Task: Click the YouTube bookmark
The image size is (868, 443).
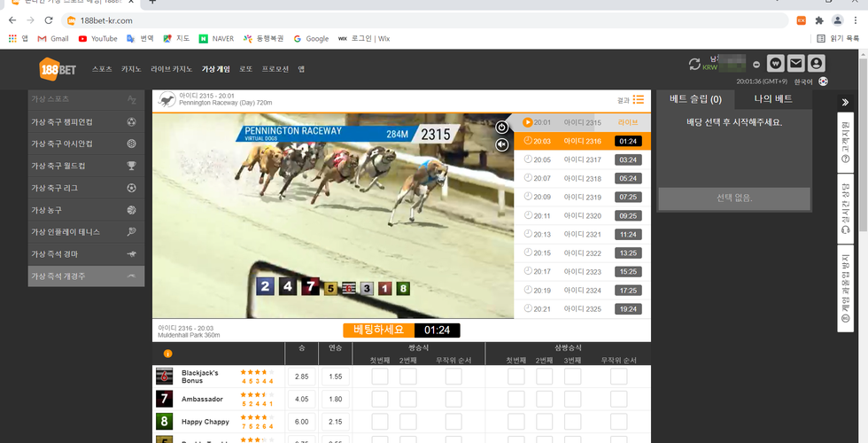Action: (98, 39)
